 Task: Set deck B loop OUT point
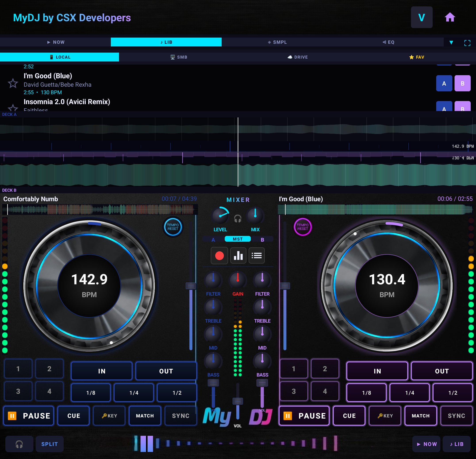(442, 371)
